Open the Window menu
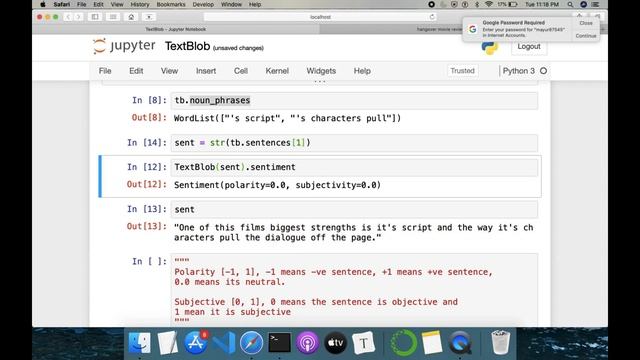The height and width of the screenshot is (360, 640). [231, 4]
